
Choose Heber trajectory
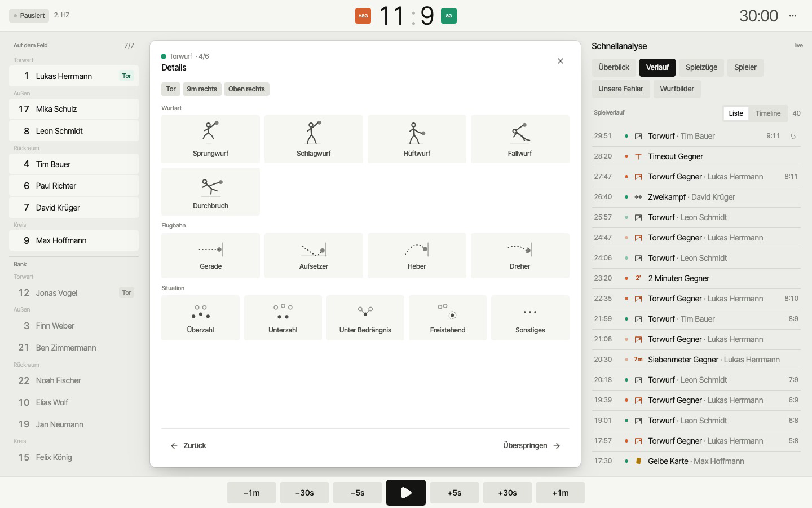point(417,256)
